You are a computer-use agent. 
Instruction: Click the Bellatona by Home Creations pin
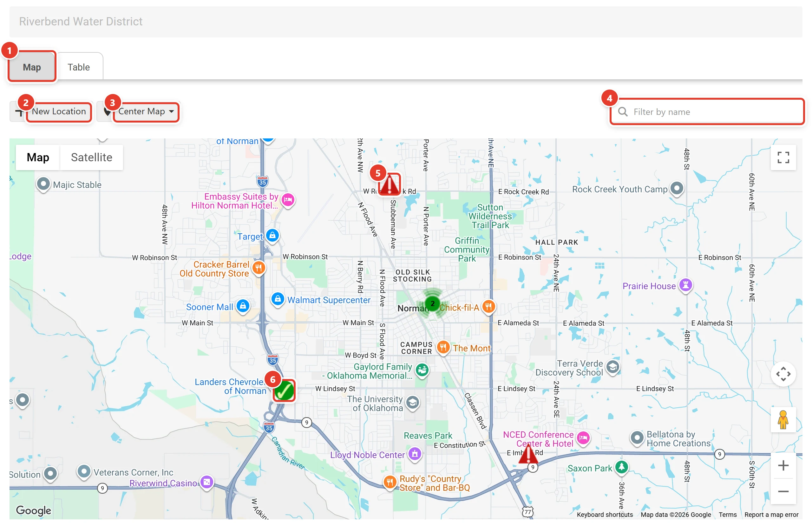(x=637, y=438)
